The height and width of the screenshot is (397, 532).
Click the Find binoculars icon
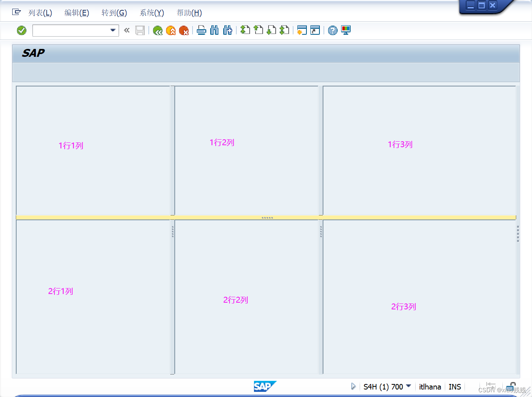coord(215,30)
